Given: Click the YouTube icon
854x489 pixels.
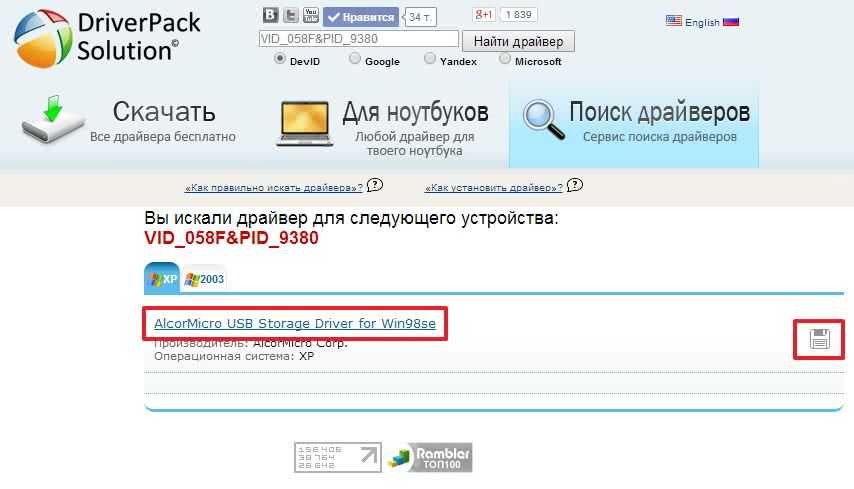Looking at the screenshot, I should [310, 15].
